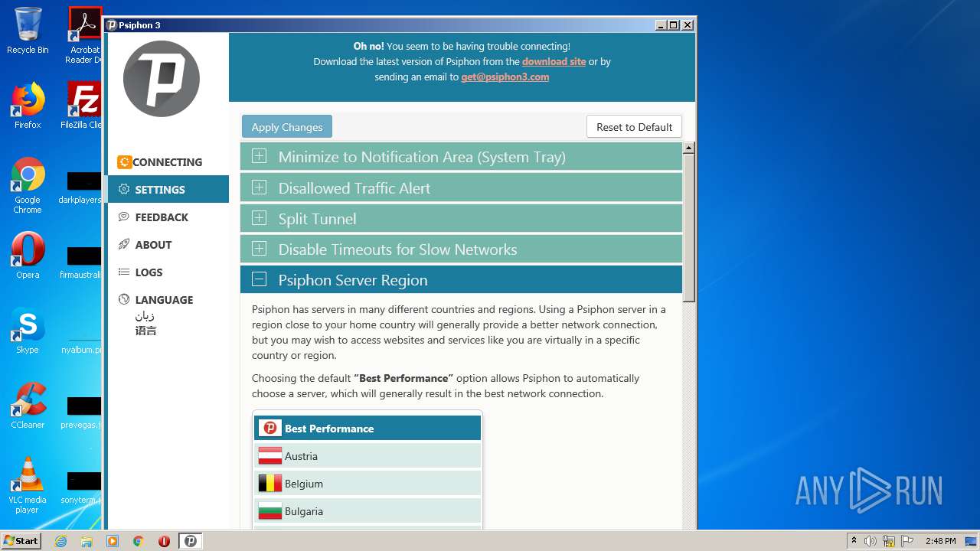The image size is (980, 551).
Task: Apply the settings changes
Action: (x=287, y=127)
